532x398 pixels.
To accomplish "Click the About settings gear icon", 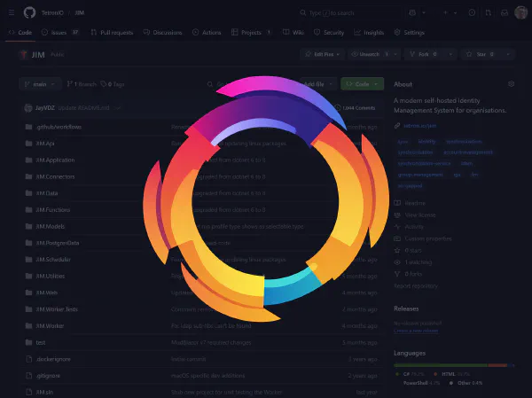I will click(x=511, y=84).
